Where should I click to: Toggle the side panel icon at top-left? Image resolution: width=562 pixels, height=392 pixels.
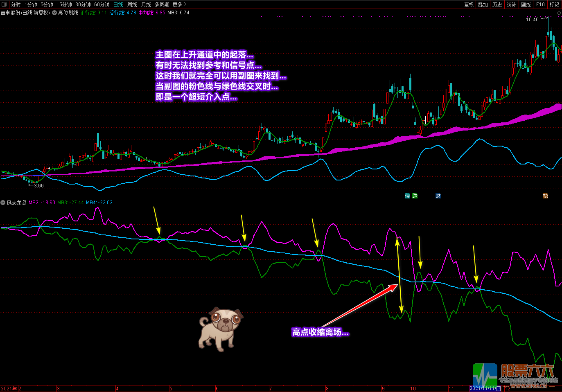coord(5,5)
